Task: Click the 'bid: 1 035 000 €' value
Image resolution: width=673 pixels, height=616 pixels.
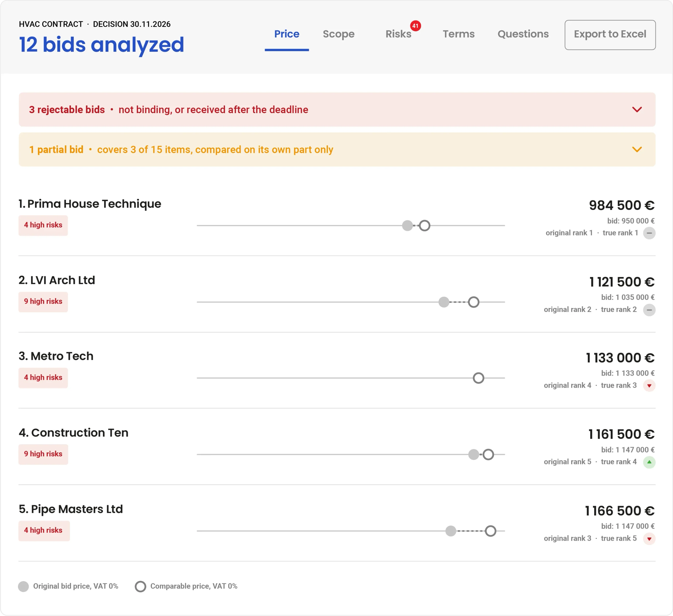Action: (628, 297)
